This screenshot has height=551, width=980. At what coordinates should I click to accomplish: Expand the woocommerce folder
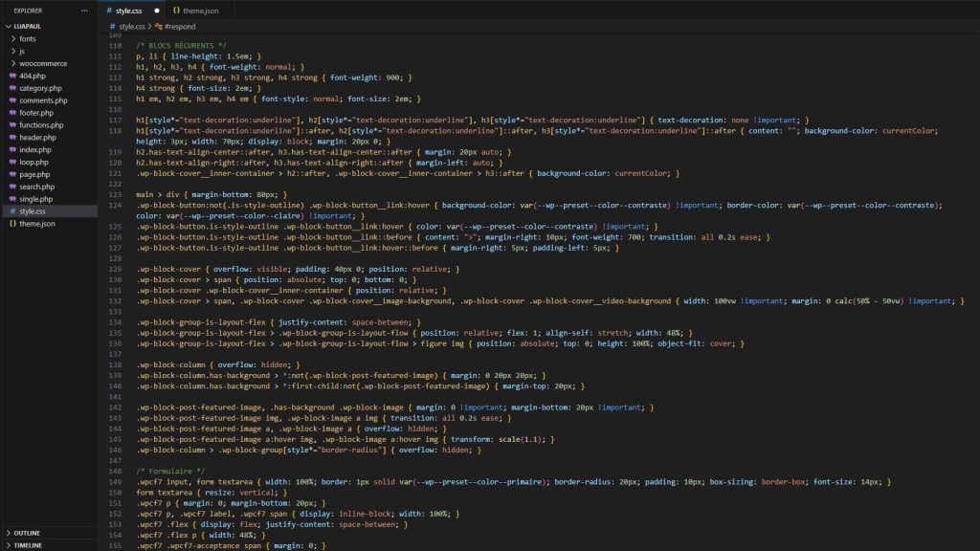[x=13, y=63]
